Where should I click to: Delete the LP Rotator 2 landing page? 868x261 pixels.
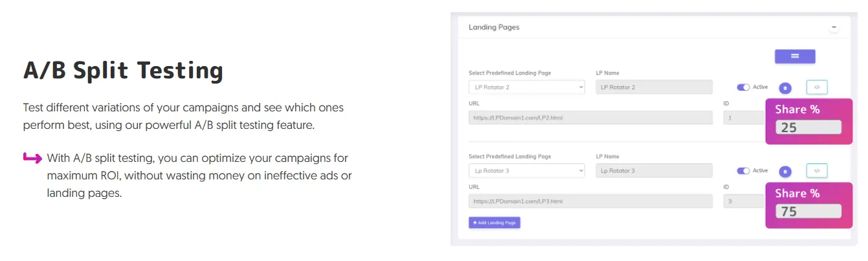click(785, 87)
